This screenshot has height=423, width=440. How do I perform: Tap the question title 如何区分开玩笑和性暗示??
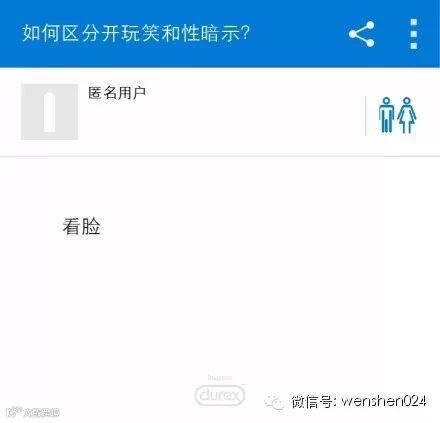pyautogui.click(x=136, y=33)
